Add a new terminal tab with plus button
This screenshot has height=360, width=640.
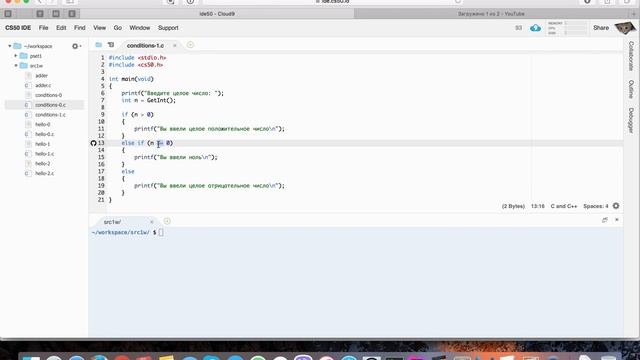click(x=167, y=221)
